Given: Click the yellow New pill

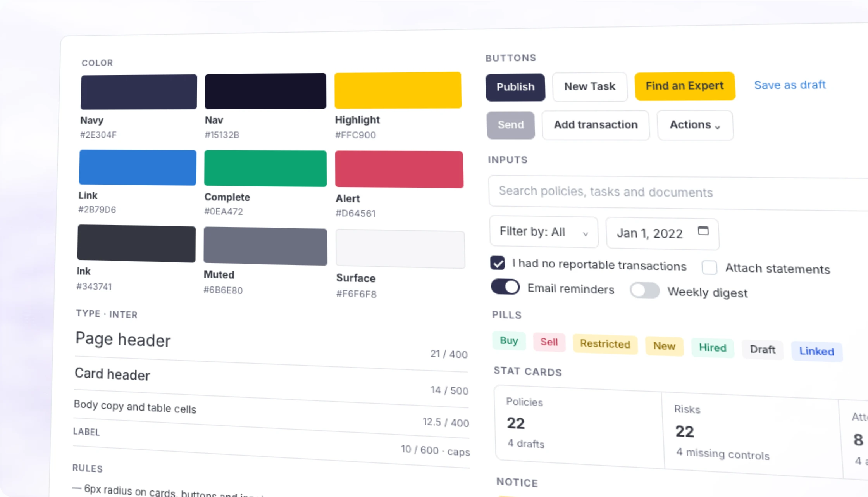Looking at the screenshot, I should 664,346.
